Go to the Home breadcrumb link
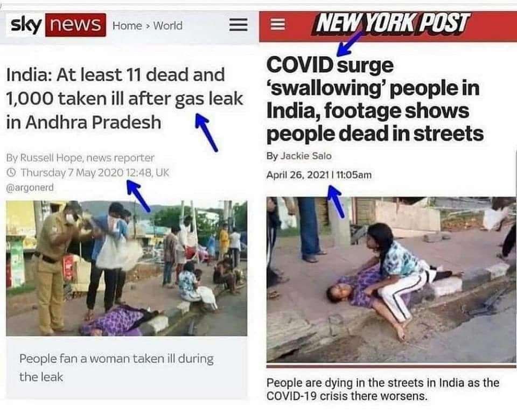Viewport: 517px width, 420px height. [127, 26]
